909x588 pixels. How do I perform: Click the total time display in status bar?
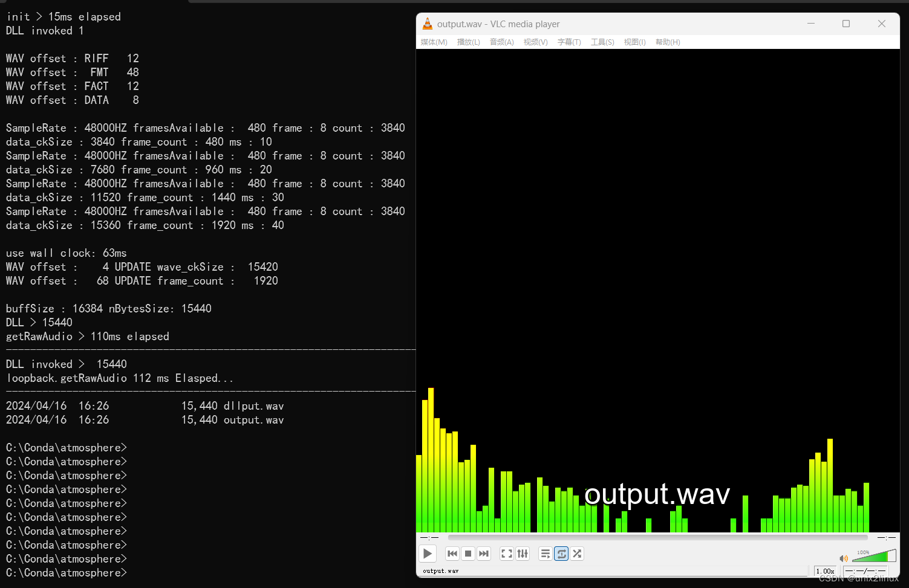point(865,571)
